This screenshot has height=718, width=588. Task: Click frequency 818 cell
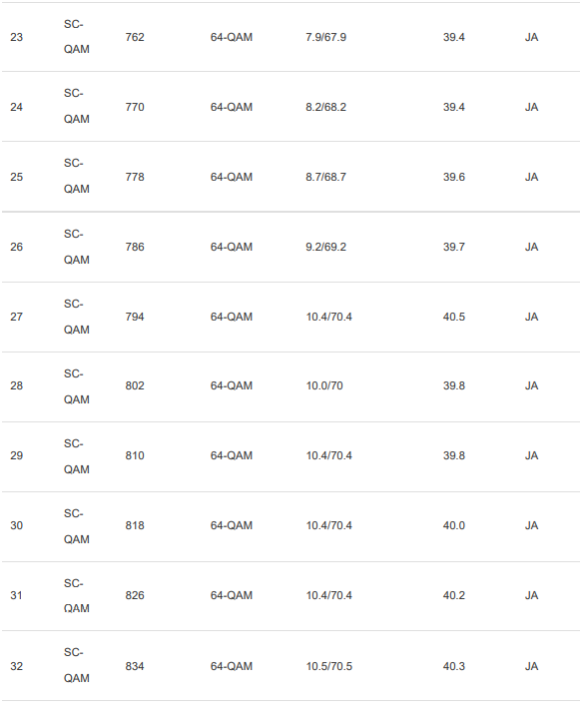click(135, 525)
